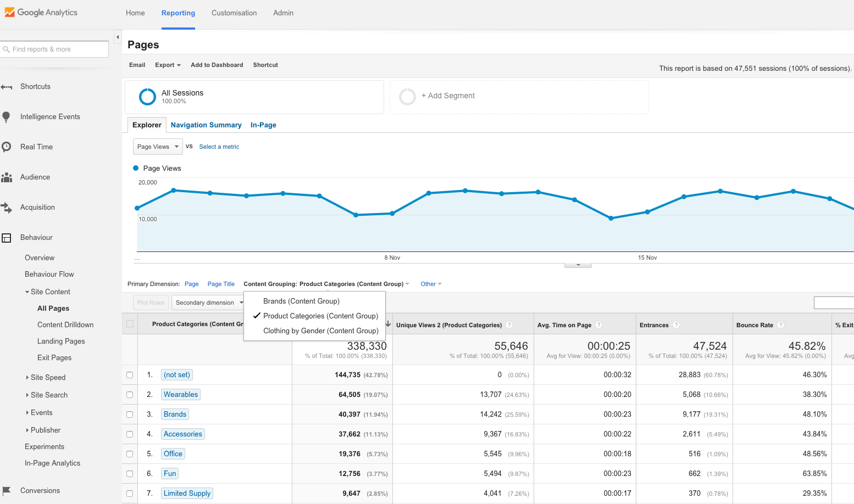
Task: Click the + Add Segment box
Action: click(x=519, y=97)
